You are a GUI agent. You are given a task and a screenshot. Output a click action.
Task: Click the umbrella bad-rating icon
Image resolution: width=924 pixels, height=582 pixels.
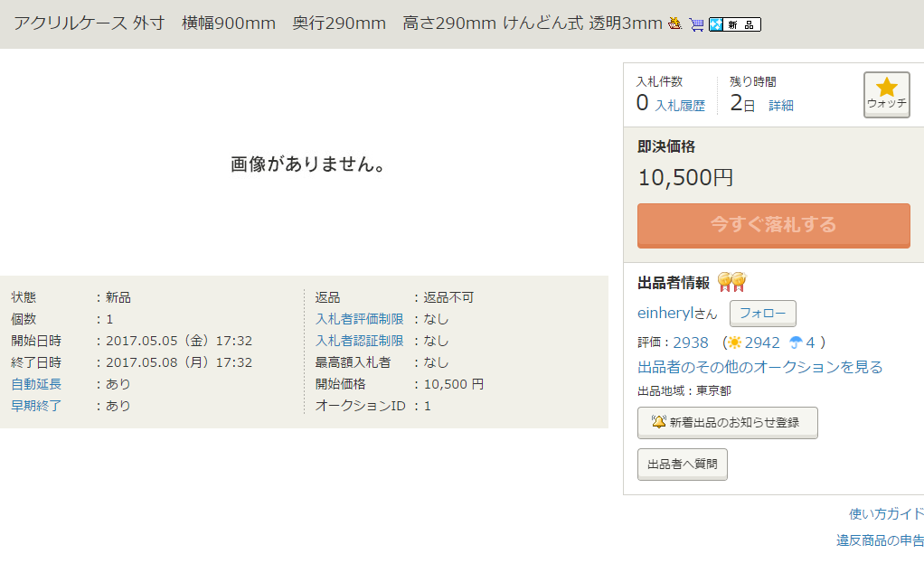pos(796,343)
